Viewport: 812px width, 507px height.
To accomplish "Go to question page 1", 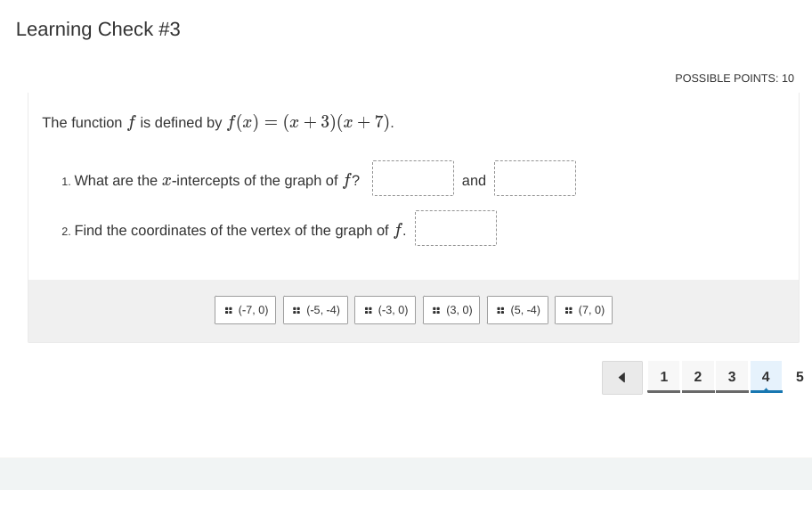I will 663,377.
